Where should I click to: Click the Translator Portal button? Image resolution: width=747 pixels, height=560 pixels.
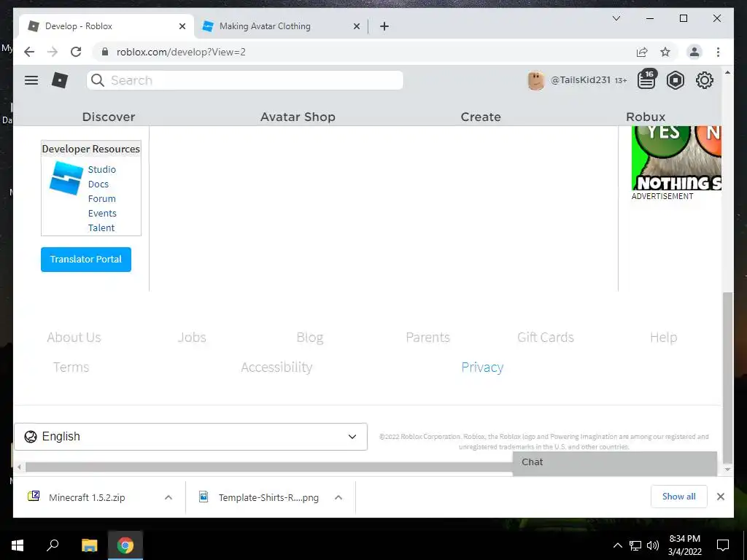coord(86,260)
